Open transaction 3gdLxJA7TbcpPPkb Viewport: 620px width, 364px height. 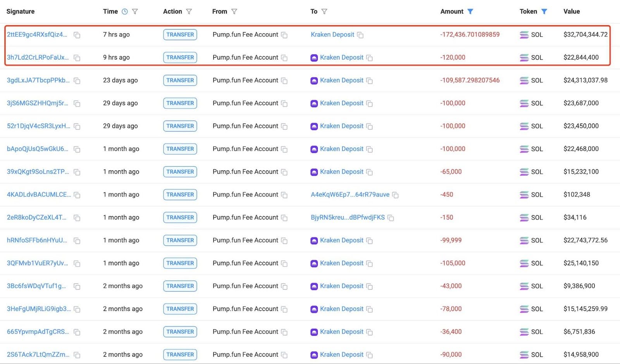[x=38, y=80]
